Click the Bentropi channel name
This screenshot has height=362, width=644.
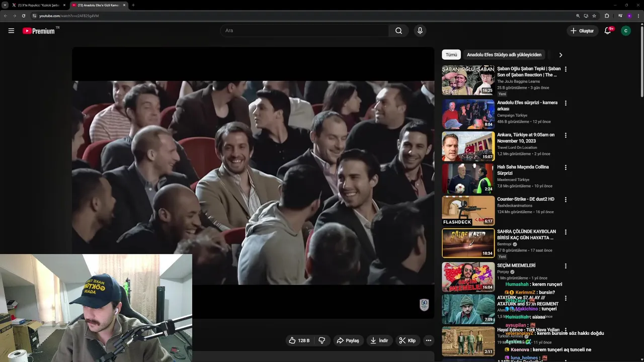(x=504, y=244)
